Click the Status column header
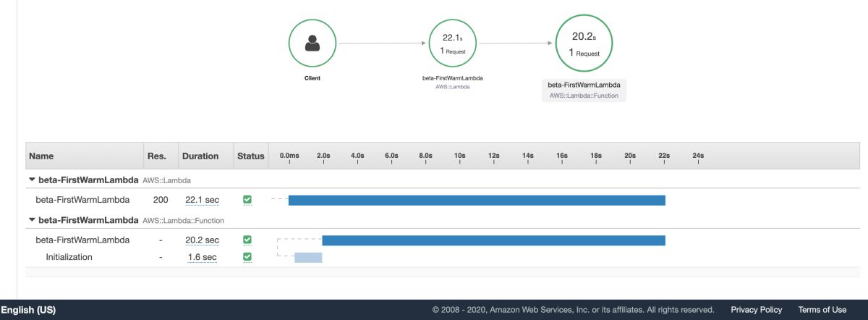The image size is (868, 320). 251,156
